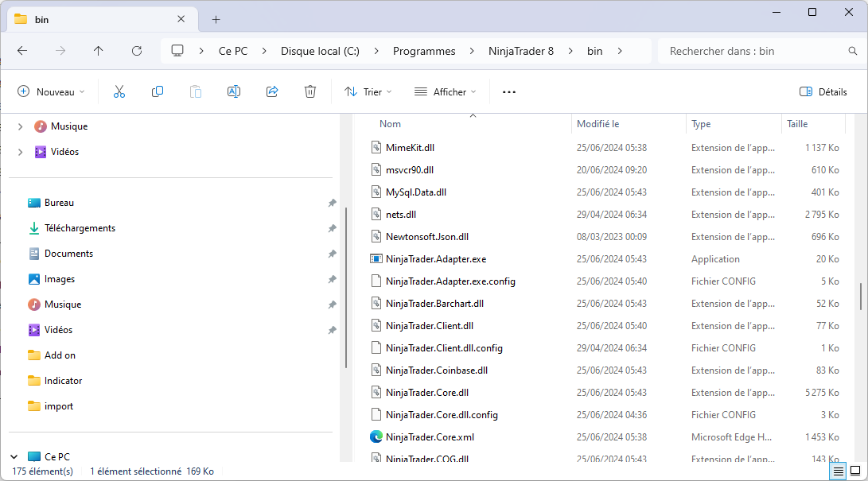Open the Afficher view dropdown
This screenshot has width=868, height=481.
coord(445,91)
